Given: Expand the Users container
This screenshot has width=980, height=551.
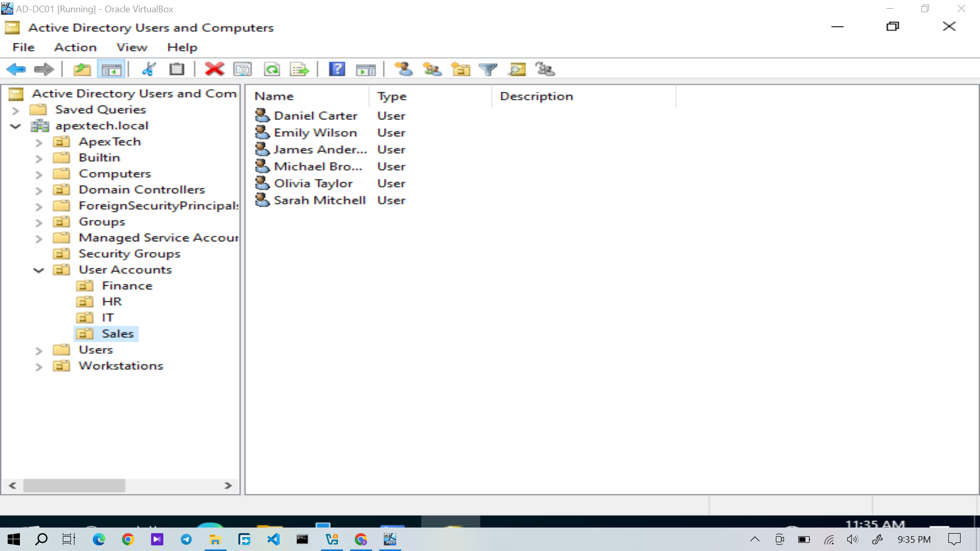Looking at the screenshot, I should (x=39, y=350).
